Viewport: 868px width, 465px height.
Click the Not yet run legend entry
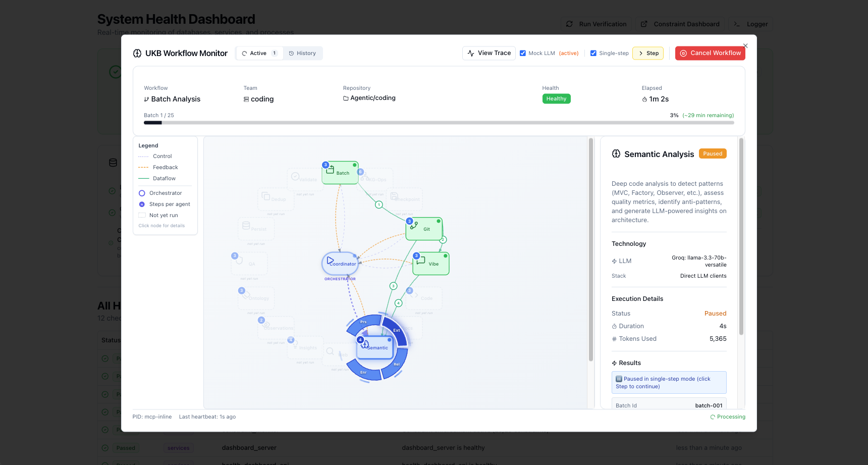[158, 215]
